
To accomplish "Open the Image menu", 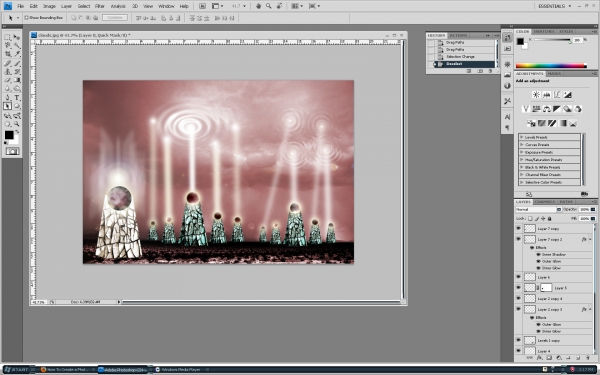I will click(x=49, y=6).
